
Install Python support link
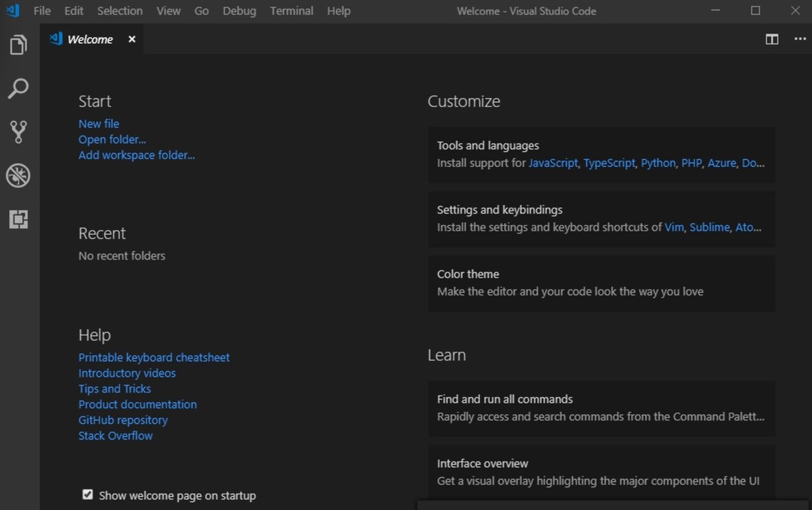(x=658, y=163)
